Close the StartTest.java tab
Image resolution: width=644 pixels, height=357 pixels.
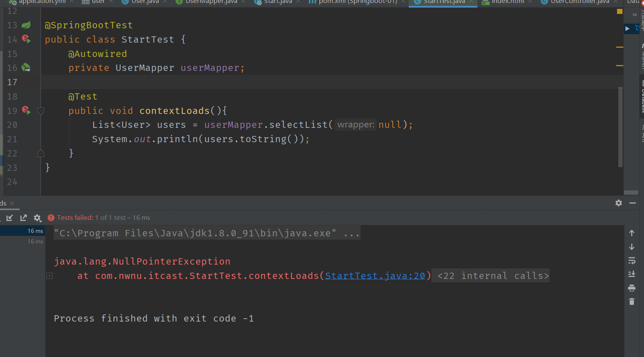coord(472,2)
